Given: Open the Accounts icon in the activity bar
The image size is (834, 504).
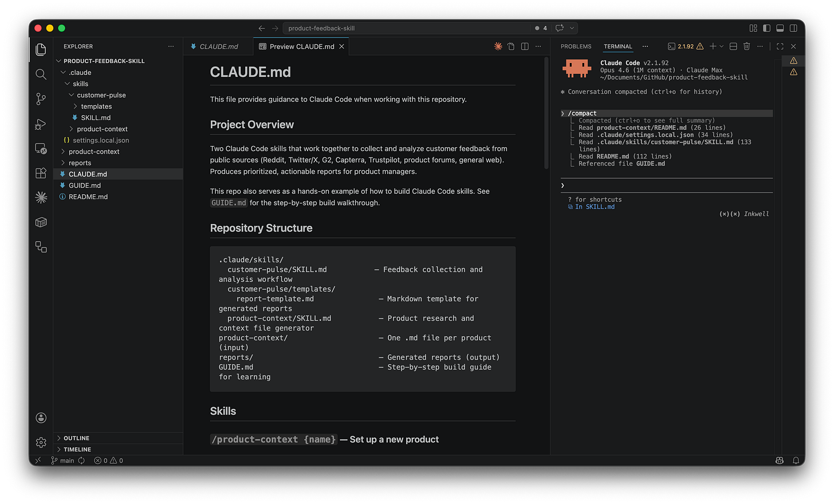Looking at the screenshot, I should (x=41, y=418).
